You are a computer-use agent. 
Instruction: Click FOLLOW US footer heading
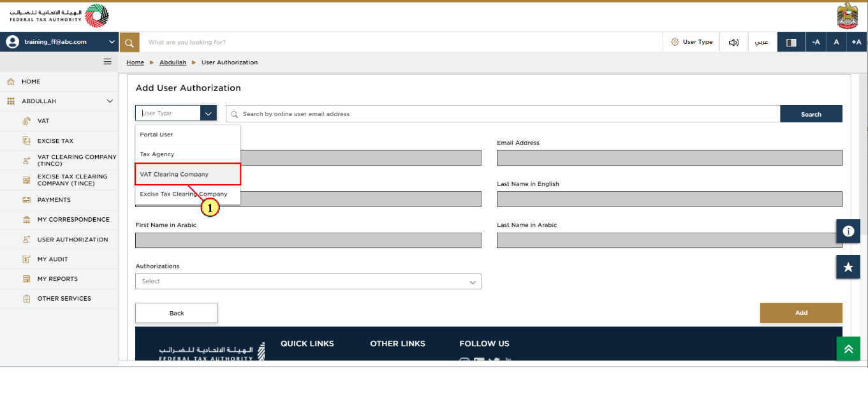point(484,344)
